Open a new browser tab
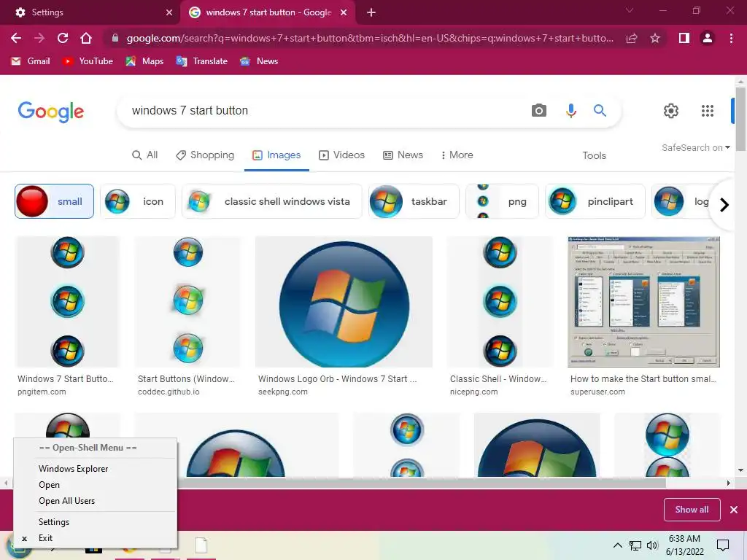 (x=371, y=12)
